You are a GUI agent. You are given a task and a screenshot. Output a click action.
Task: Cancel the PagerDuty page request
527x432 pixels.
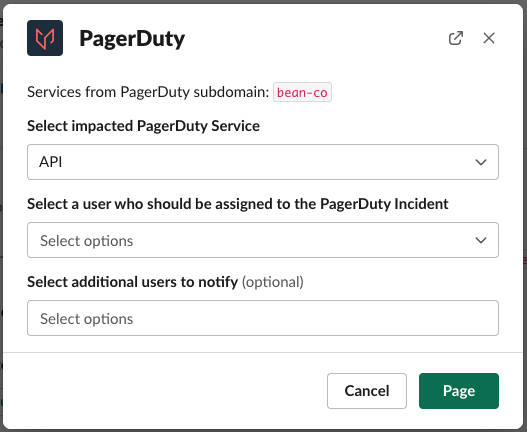(x=367, y=391)
